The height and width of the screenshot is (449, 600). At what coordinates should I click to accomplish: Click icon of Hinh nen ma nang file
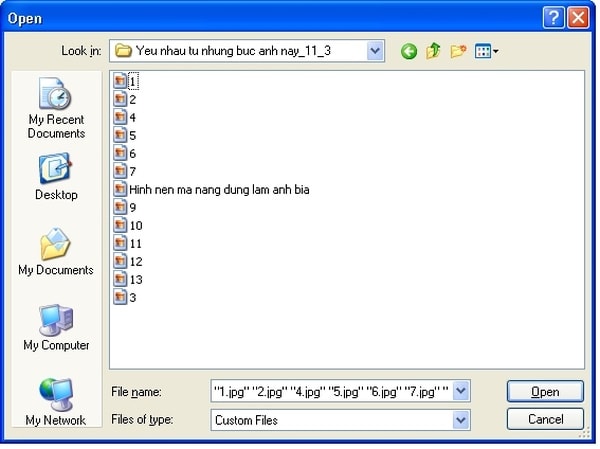(x=120, y=189)
